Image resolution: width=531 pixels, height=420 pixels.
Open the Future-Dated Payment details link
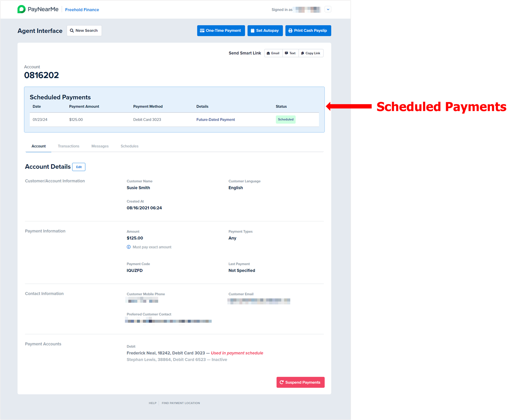(x=215, y=120)
